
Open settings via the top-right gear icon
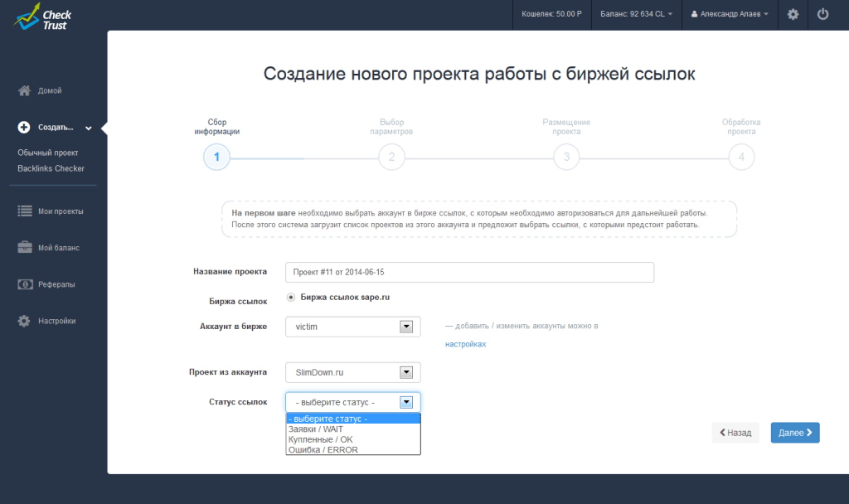[x=792, y=14]
